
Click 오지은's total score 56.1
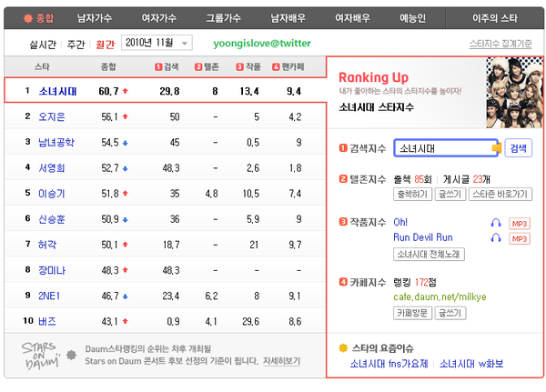click(110, 117)
